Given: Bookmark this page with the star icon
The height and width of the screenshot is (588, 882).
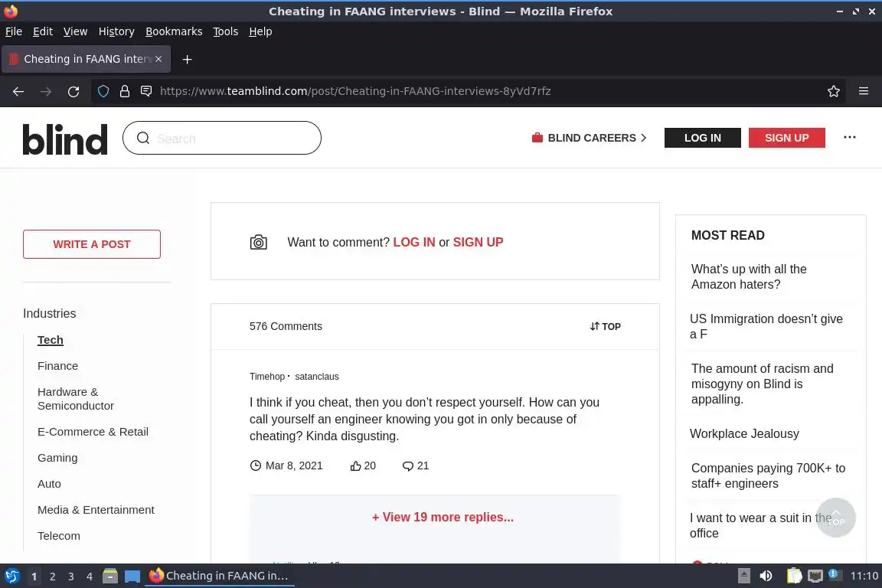Looking at the screenshot, I should (834, 91).
